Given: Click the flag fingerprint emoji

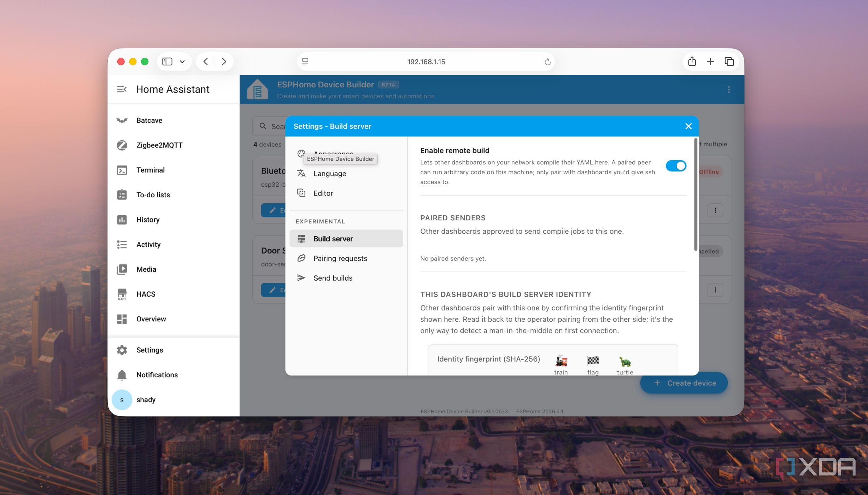Looking at the screenshot, I should pos(593,361).
